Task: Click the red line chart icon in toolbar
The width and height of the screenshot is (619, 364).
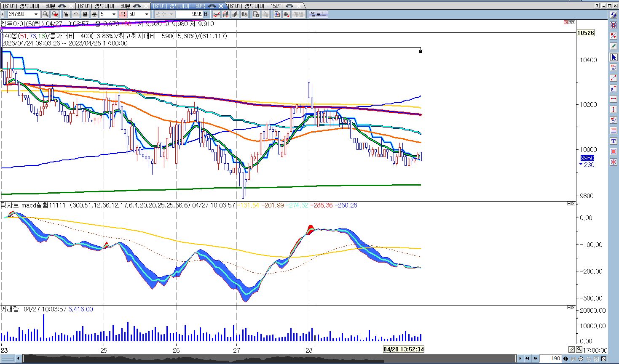Action: (x=217, y=14)
